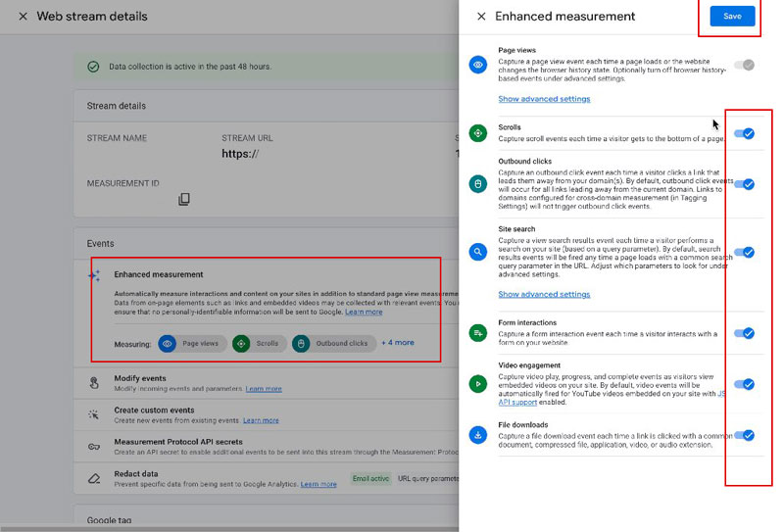The height and width of the screenshot is (532, 784).
Task: Open the Modify events row
Action: point(266,383)
